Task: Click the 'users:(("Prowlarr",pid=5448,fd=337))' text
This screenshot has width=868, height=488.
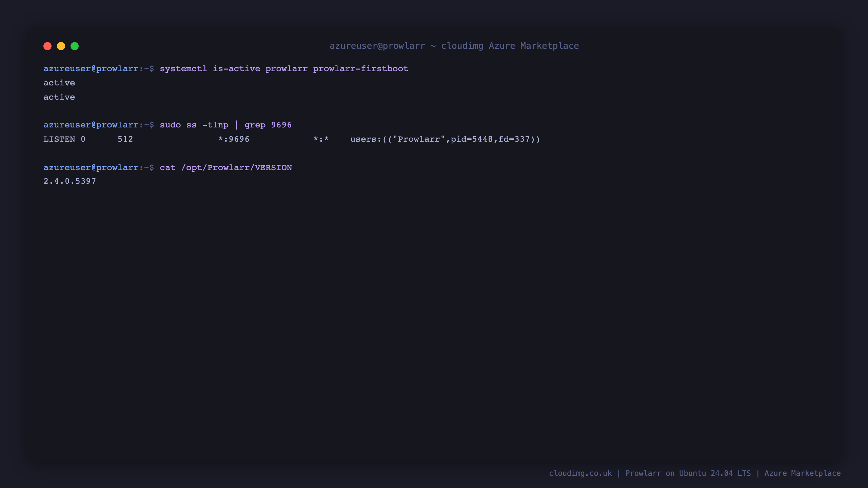Action: (x=445, y=139)
